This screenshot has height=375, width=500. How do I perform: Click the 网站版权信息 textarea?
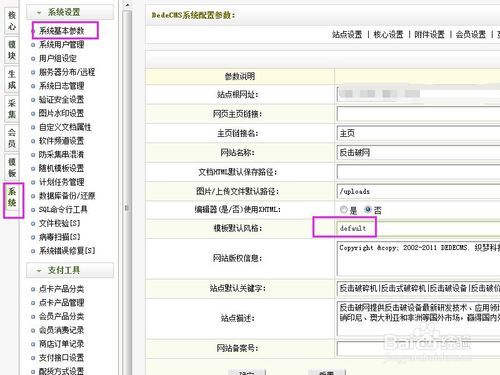(x=418, y=258)
